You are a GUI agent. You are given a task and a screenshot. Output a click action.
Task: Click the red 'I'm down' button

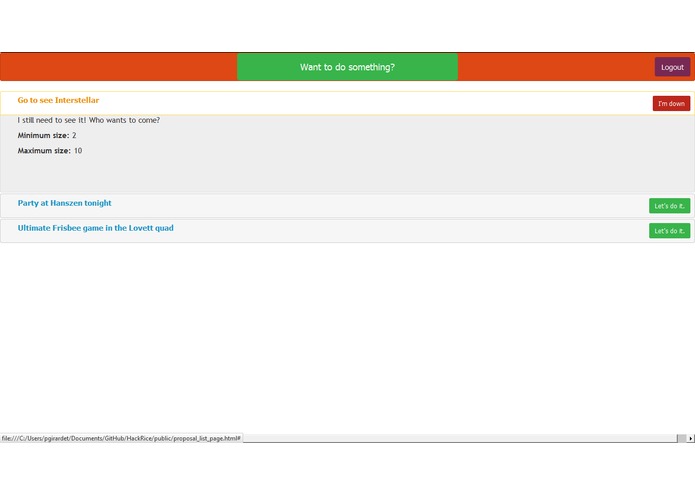(671, 104)
